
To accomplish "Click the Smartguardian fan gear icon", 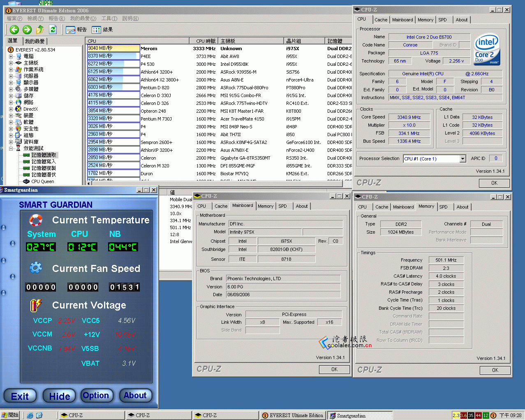I will [36, 268].
